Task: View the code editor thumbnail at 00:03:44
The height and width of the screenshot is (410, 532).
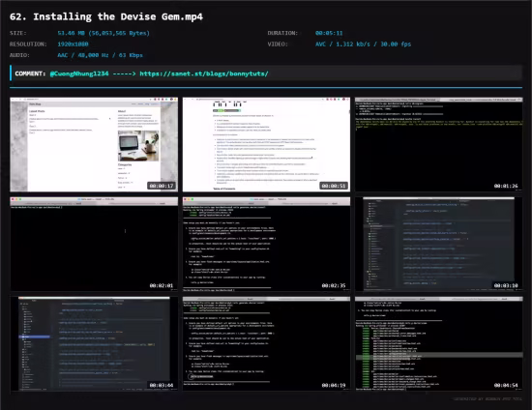Action: click(94, 343)
